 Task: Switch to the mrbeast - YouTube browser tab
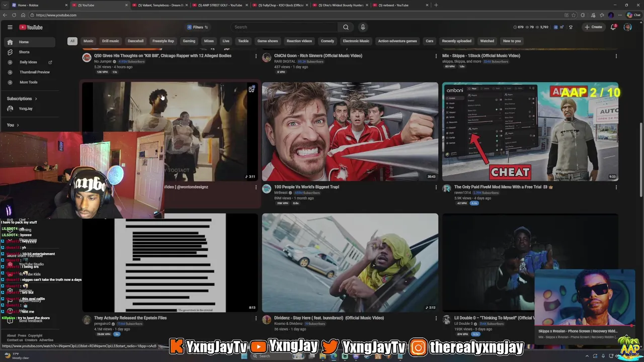[401, 5]
